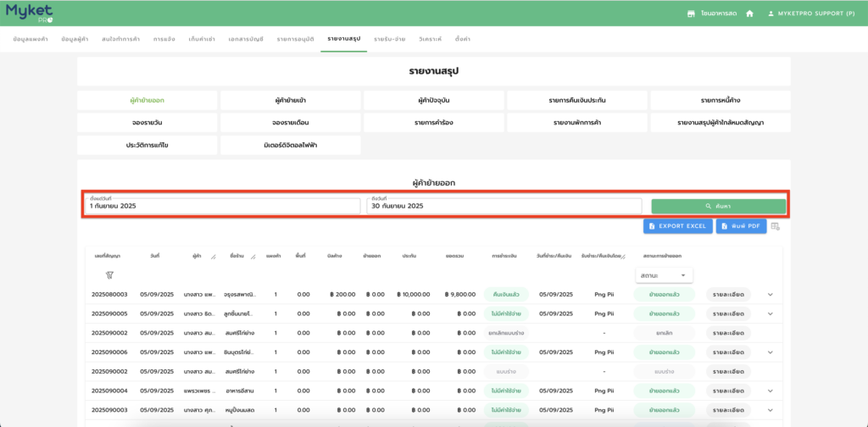Click the resize handle icon of ผู้ค้า column
Viewport: 868px width, 427px height.
(213, 257)
